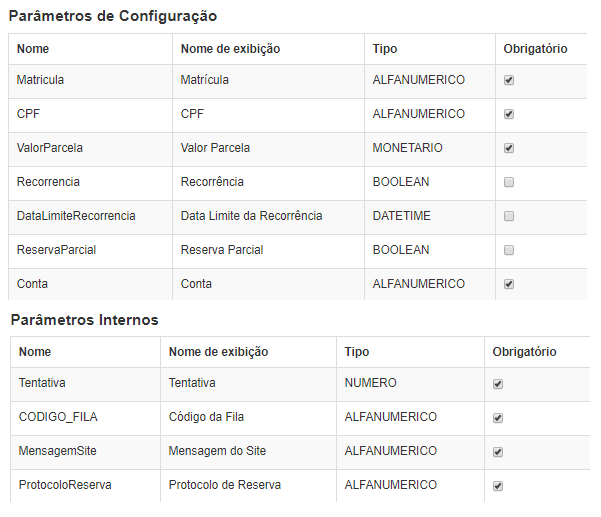Check the DataLimiteRecorrencia Obrigatório box

coord(509,216)
